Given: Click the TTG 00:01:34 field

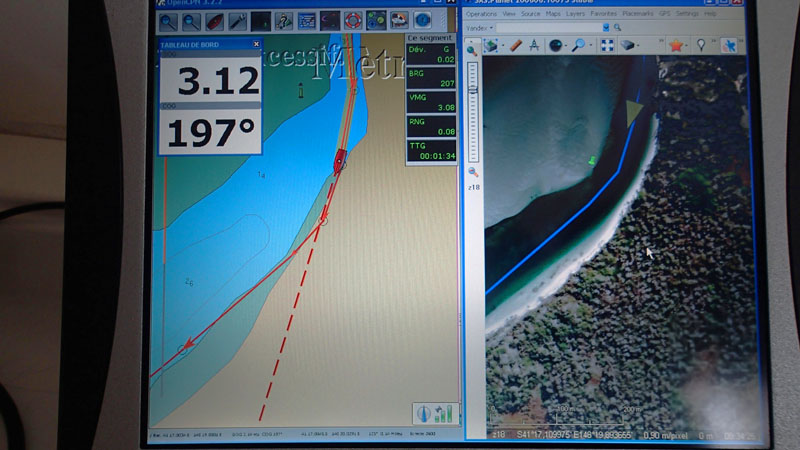Looking at the screenshot, I should [431, 151].
